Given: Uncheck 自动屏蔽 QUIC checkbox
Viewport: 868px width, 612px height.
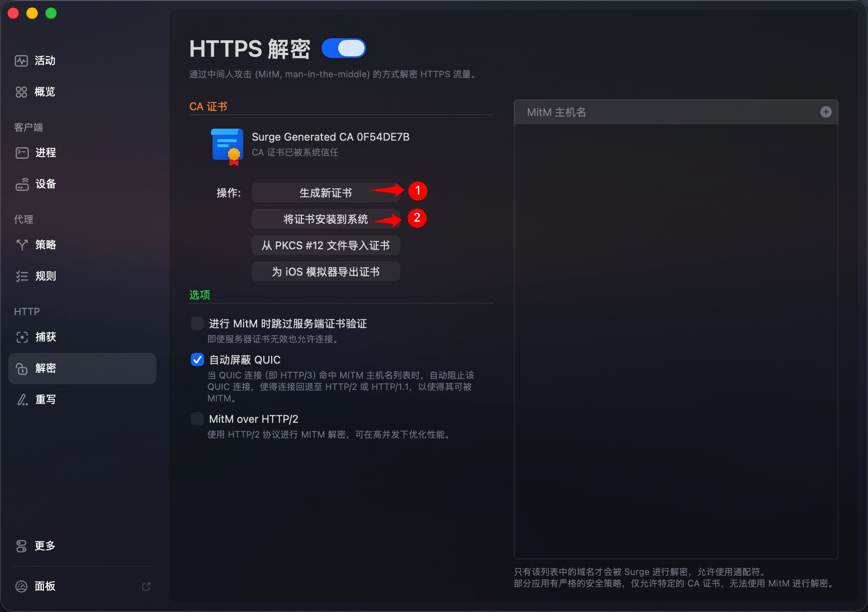Looking at the screenshot, I should 197,359.
